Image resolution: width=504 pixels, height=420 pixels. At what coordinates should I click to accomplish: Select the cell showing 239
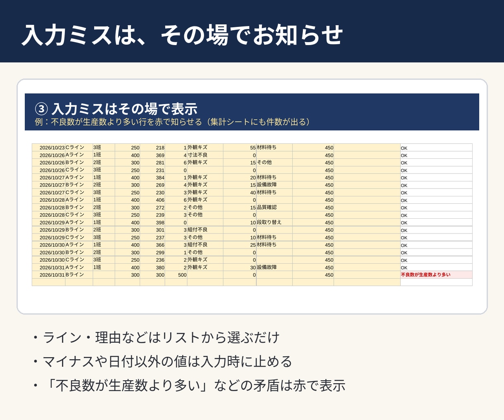click(152, 215)
